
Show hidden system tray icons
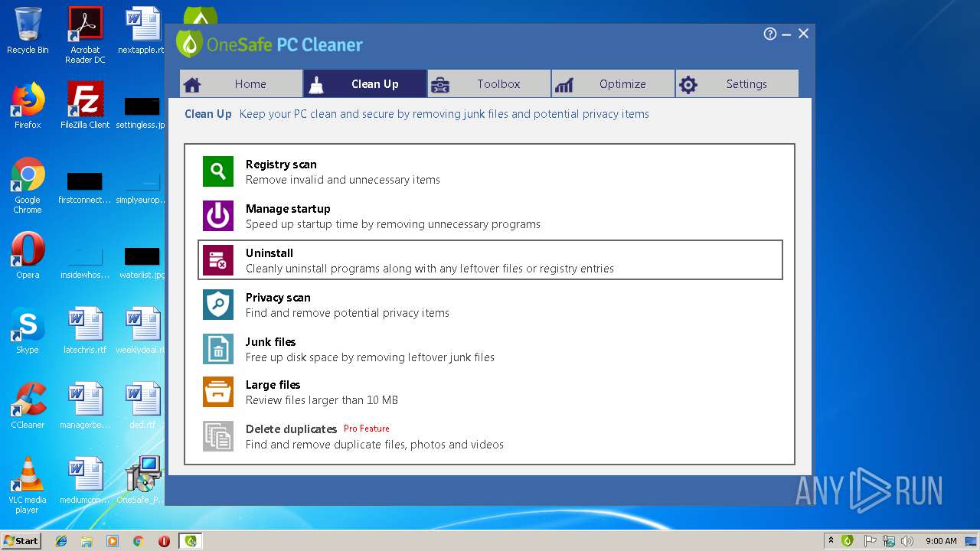point(831,541)
